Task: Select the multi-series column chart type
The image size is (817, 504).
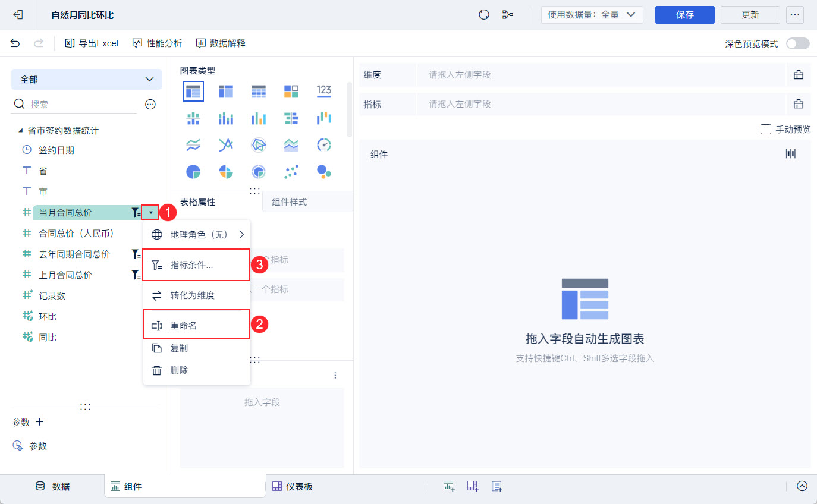Action: pos(259,118)
